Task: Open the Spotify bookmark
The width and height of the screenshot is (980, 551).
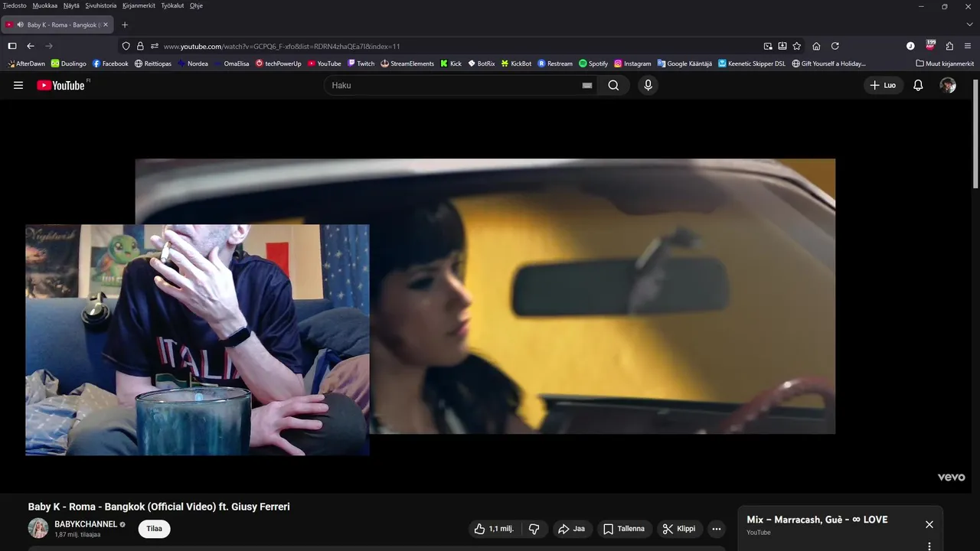Action: click(593, 64)
